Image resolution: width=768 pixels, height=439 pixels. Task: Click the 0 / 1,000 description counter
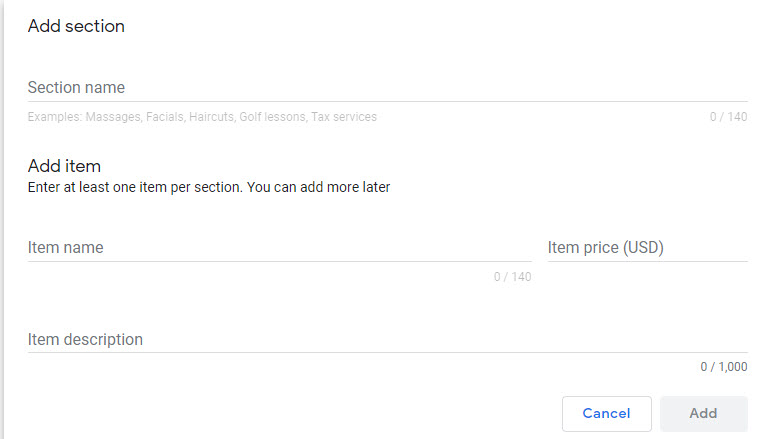coord(723,366)
